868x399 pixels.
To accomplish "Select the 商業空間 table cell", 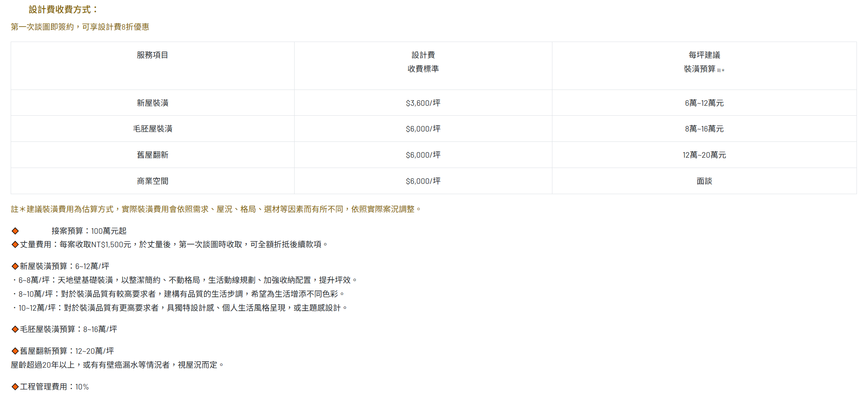I will click(x=152, y=181).
